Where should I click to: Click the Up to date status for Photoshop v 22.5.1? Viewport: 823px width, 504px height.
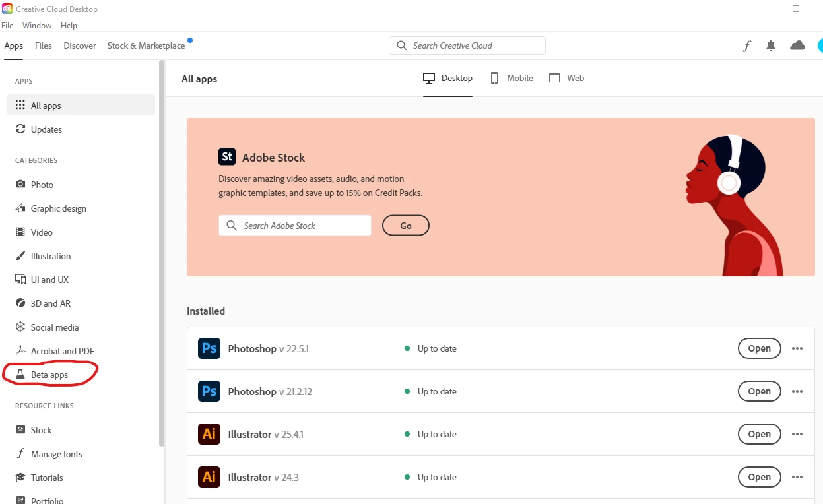(x=430, y=348)
